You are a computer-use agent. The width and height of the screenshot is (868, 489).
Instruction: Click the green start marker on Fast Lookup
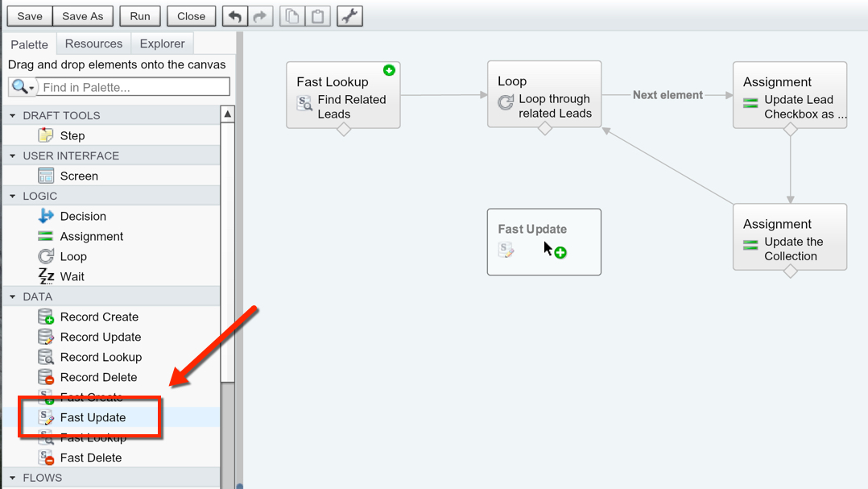389,71
